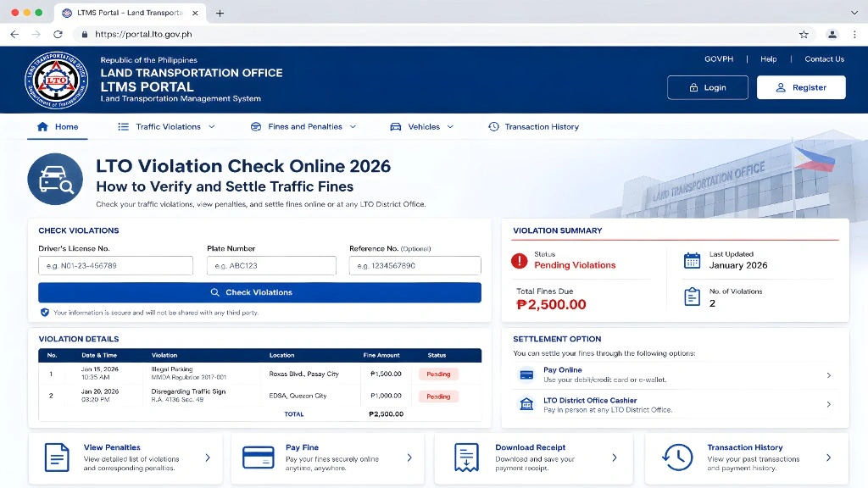Click the Check Violations button
The width and height of the screenshot is (868, 488).
coord(259,292)
